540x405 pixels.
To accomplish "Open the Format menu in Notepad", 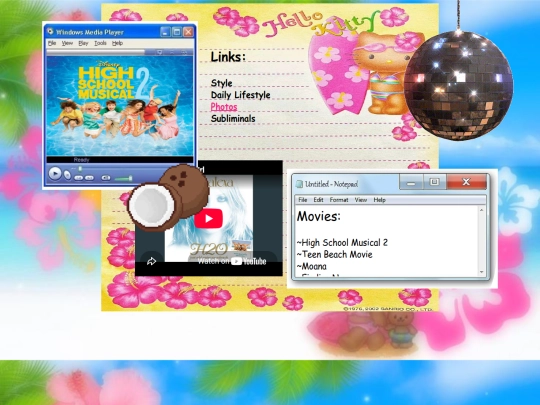I will (339, 200).
